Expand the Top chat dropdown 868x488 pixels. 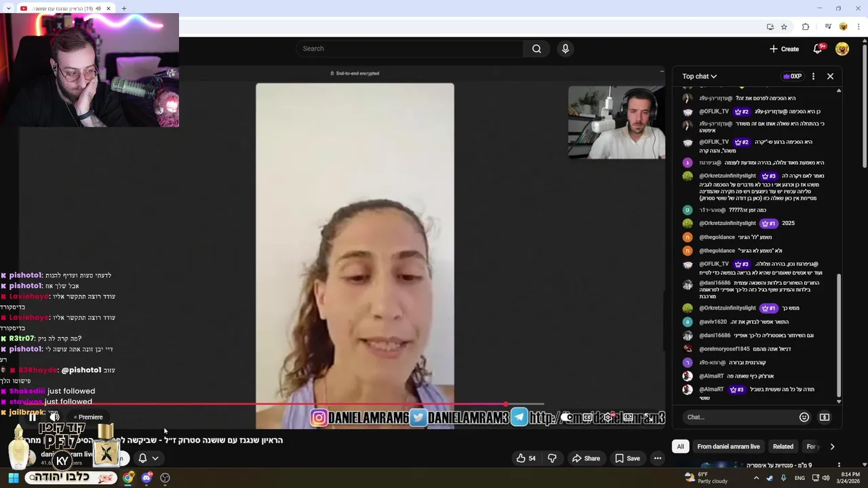[x=699, y=77]
